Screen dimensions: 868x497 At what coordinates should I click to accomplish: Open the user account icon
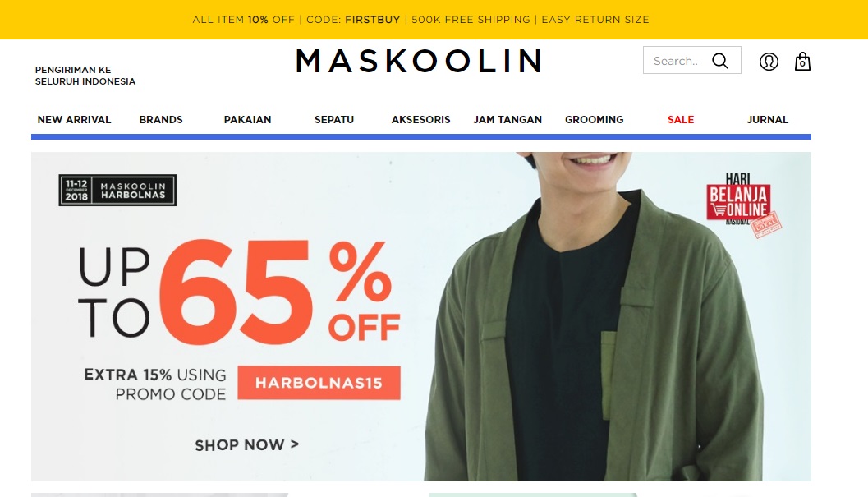pos(769,61)
